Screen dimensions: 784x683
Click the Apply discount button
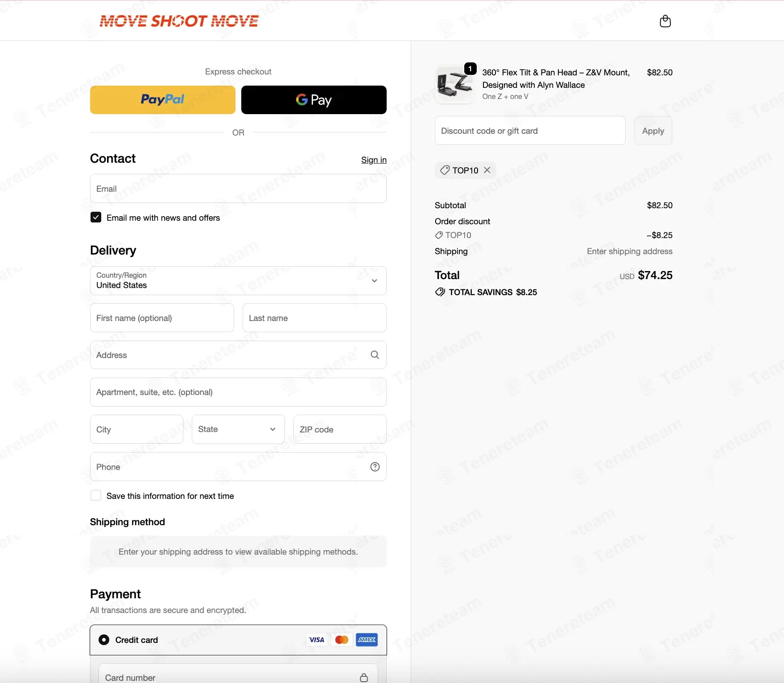point(653,131)
